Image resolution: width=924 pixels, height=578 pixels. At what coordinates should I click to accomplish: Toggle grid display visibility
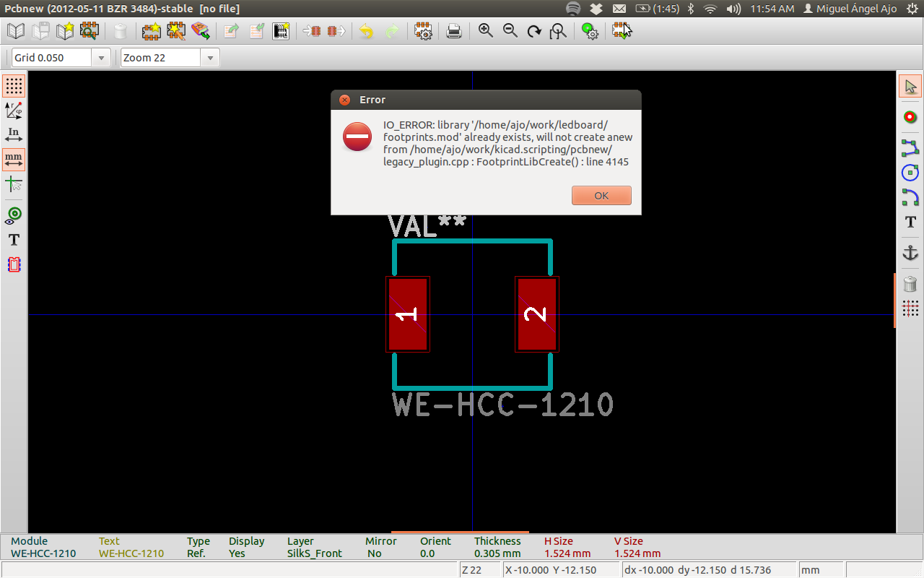click(x=14, y=86)
